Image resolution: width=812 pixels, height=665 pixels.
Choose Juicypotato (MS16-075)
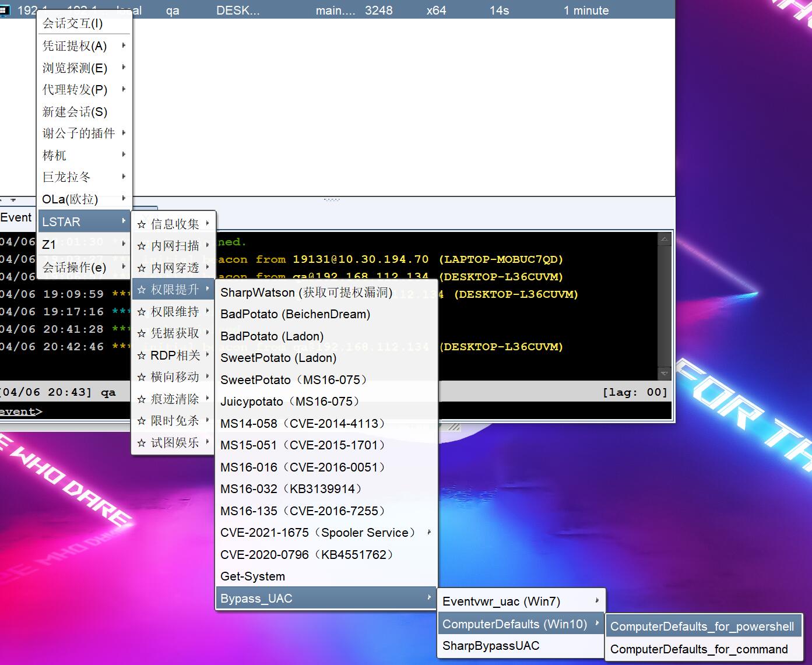[326, 402]
